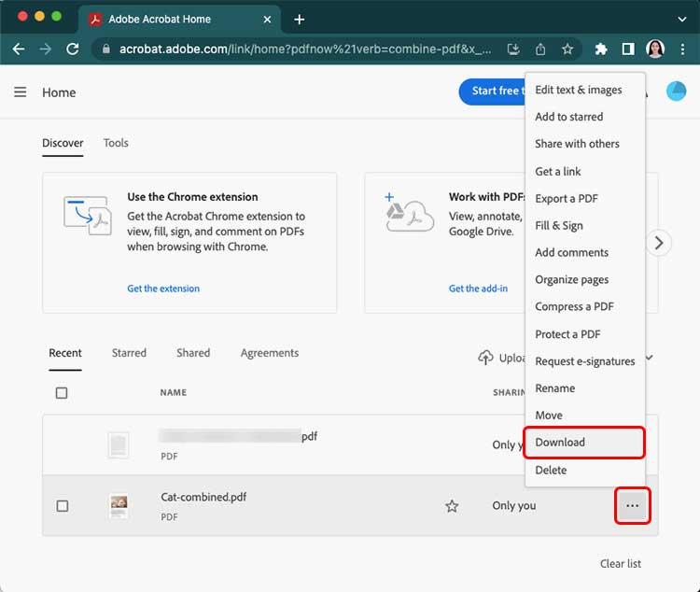Click the Upload cloud icon
This screenshot has width=700, height=592.
coord(485,357)
